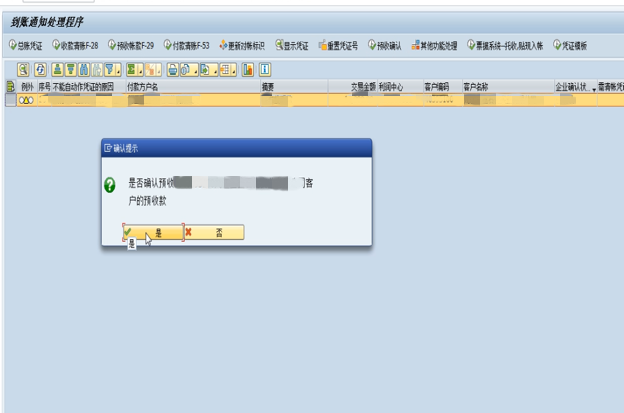
Task: Expand the print icon dropdown
Action: (x=176, y=69)
